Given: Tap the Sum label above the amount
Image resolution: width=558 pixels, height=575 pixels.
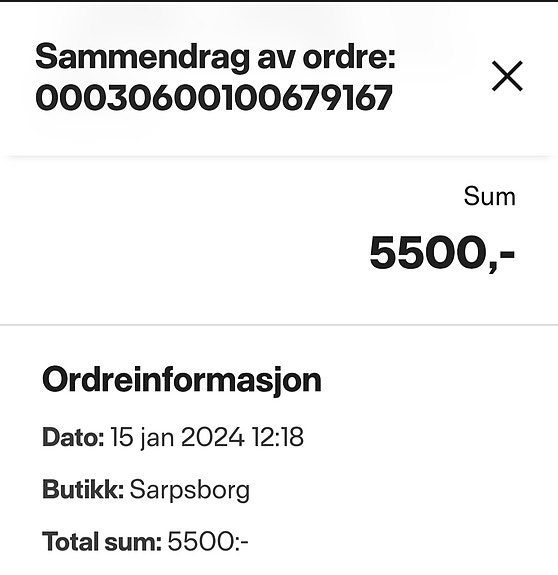Looking at the screenshot, I should click(x=489, y=196).
